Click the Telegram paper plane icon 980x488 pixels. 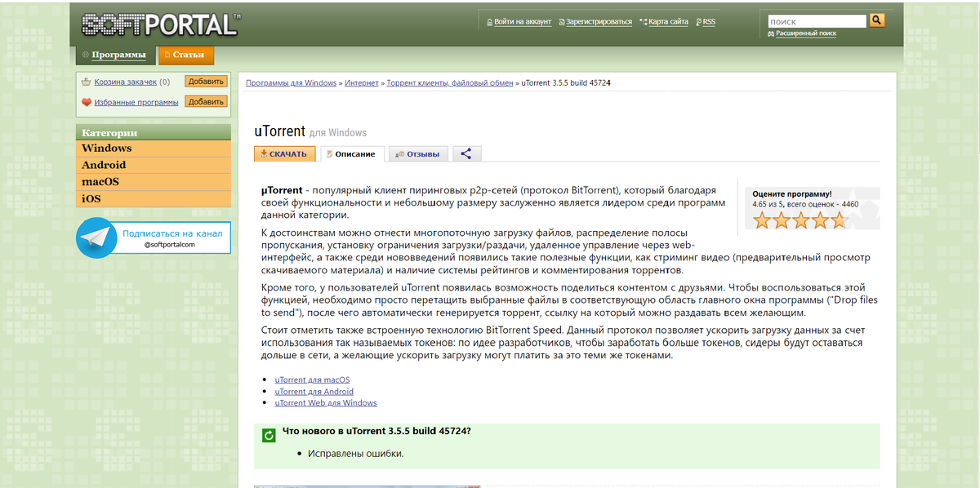coord(97,238)
